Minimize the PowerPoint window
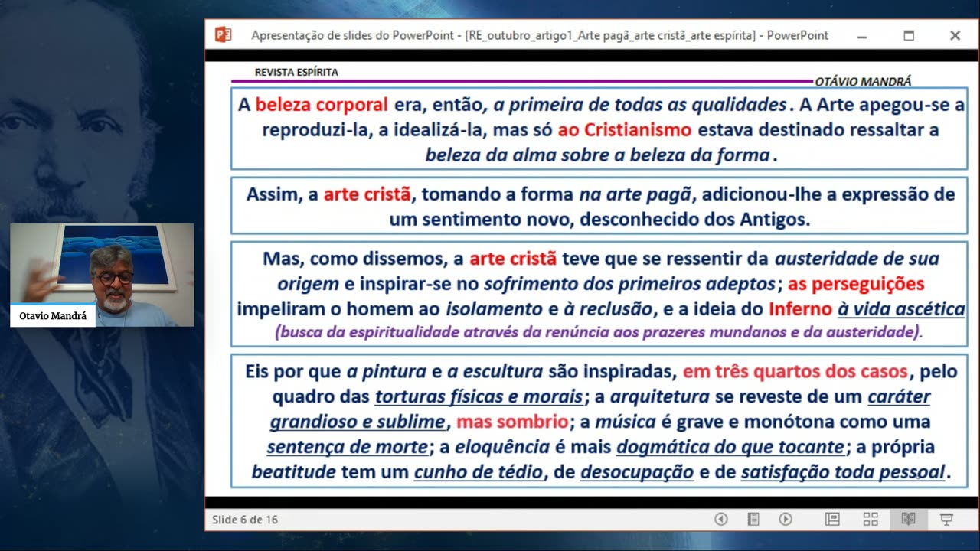Viewport: 980px width, 551px height. tap(862, 35)
